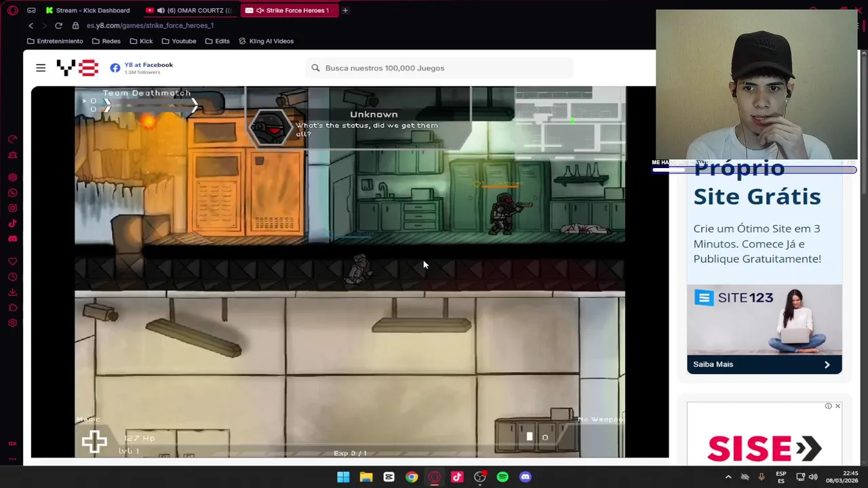
Task: Open the volume control in system tray
Action: pos(813,477)
